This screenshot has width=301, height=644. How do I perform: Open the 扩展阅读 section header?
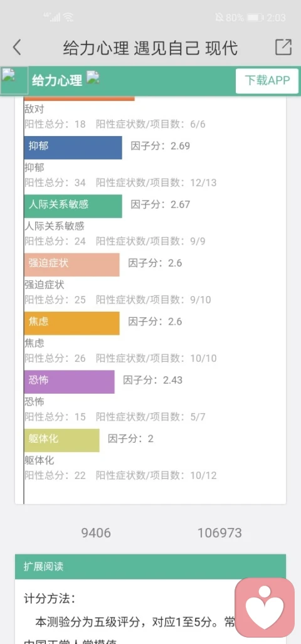(150, 567)
